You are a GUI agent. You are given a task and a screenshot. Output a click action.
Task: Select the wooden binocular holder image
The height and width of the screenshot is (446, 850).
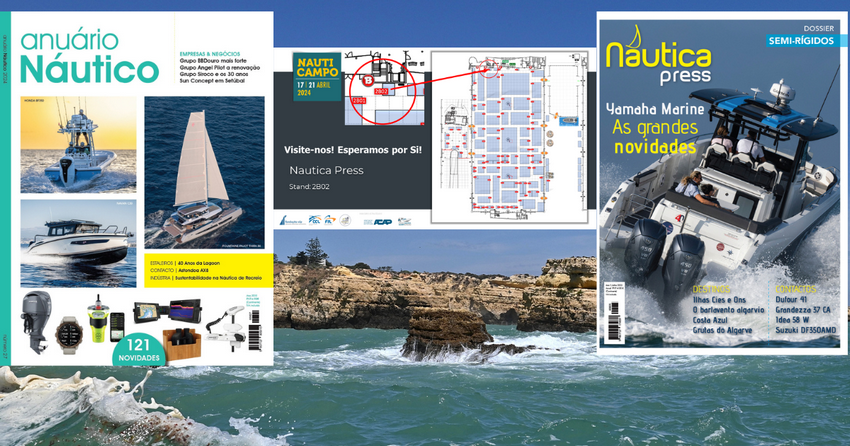(182, 344)
